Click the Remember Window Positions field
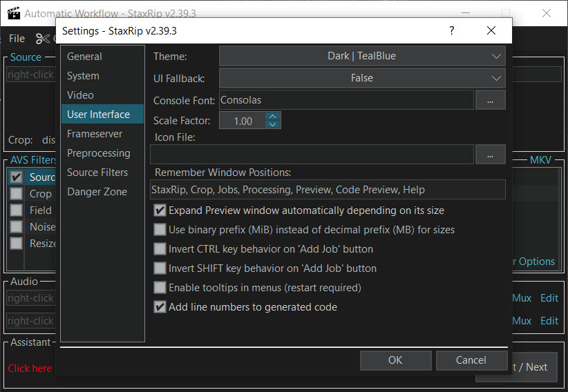The image size is (568, 392). (328, 190)
